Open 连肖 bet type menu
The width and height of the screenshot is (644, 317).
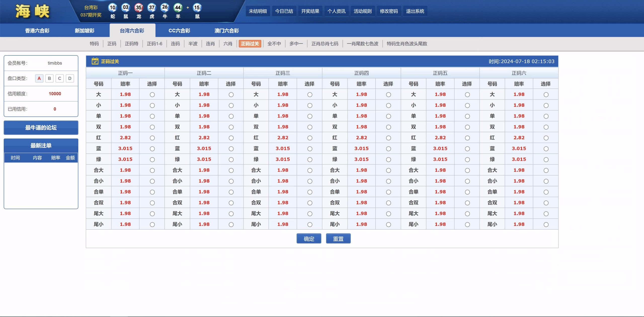tap(210, 44)
